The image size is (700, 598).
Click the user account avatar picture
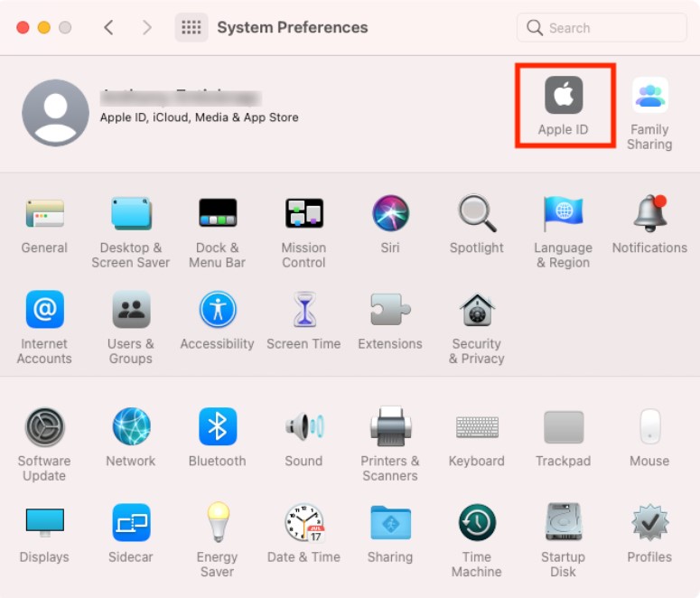55,113
